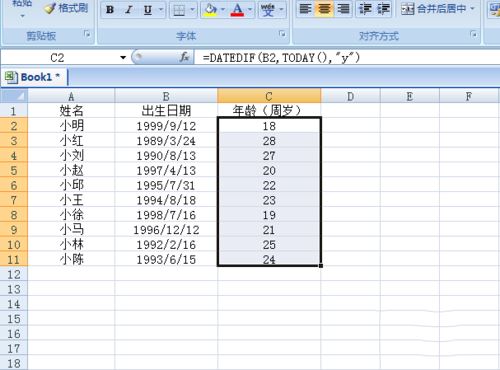
Task: Click the fx Insert Function button
Action: tap(184, 57)
